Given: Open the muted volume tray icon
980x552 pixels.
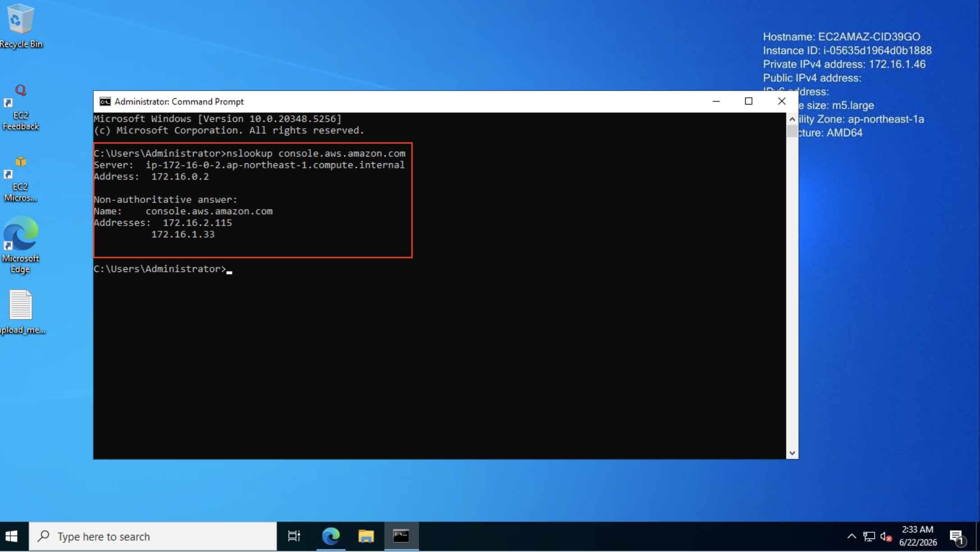Looking at the screenshot, I should pyautogui.click(x=886, y=537).
